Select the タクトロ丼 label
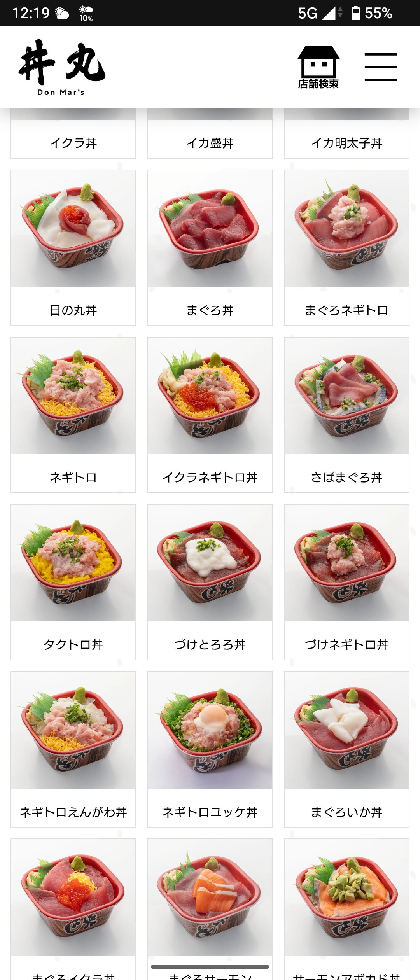 (x=73, y=645)
